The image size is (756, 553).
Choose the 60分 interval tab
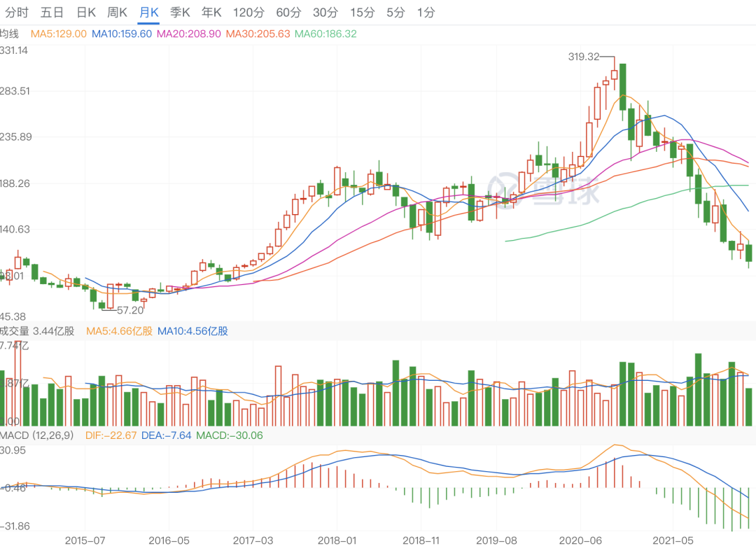pos(288,12)
